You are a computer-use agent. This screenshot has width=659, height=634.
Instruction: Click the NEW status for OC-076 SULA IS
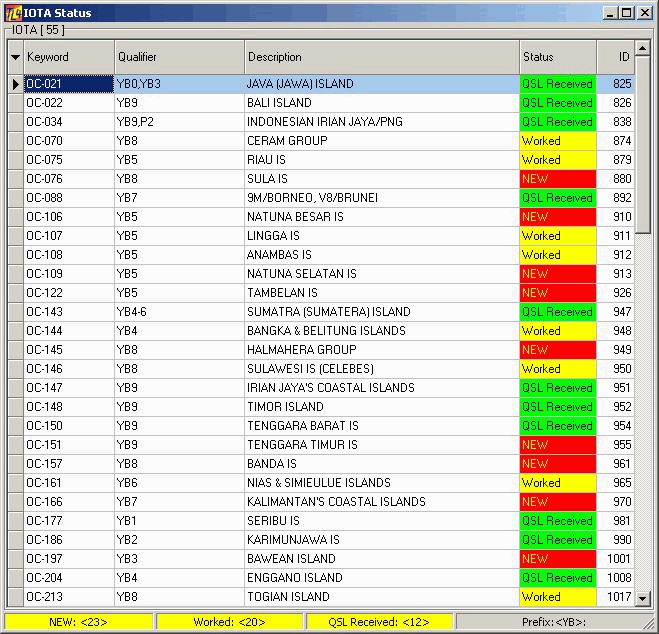558,179
